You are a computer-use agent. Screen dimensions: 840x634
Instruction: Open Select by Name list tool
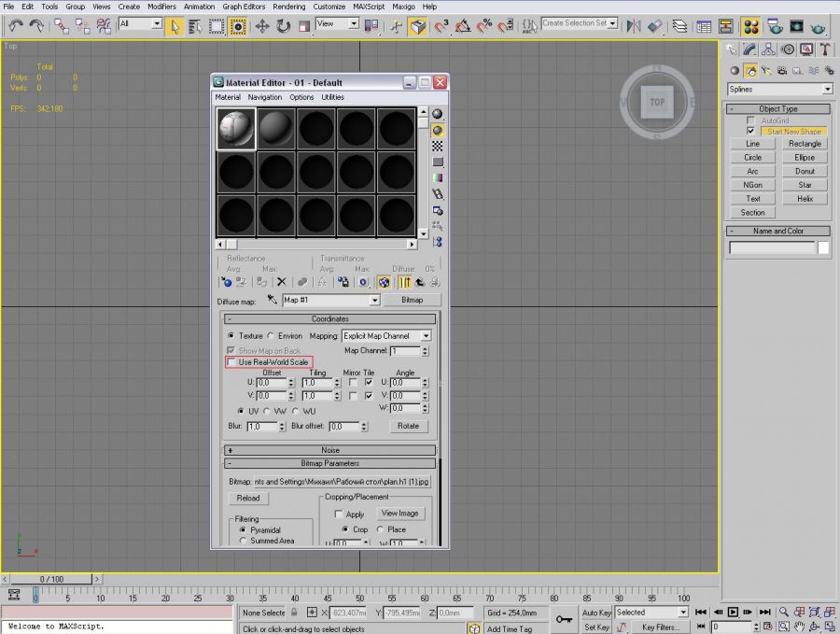point(195,26)
